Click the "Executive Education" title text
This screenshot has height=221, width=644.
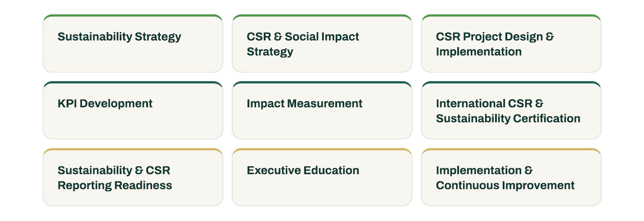coord(303,170)
